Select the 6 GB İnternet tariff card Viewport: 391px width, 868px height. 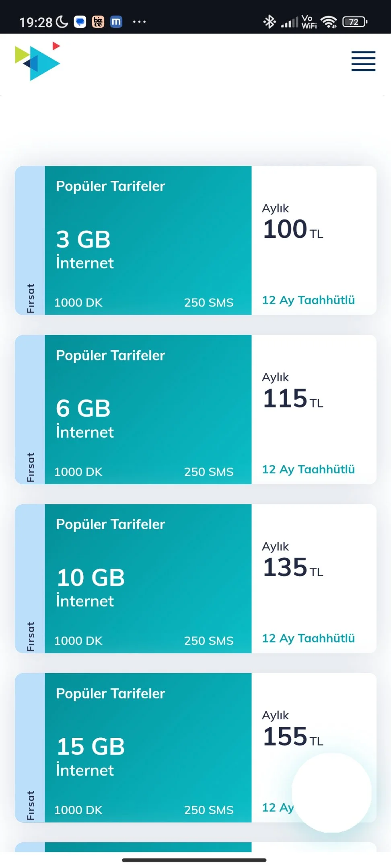[x=195, y=409]
